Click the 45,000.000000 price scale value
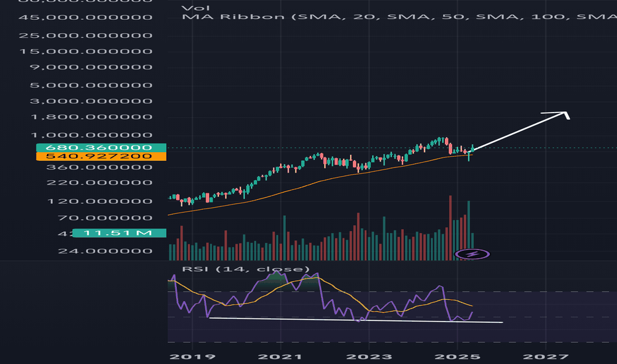Screen dimensions: 617x364 pos(86,17)
